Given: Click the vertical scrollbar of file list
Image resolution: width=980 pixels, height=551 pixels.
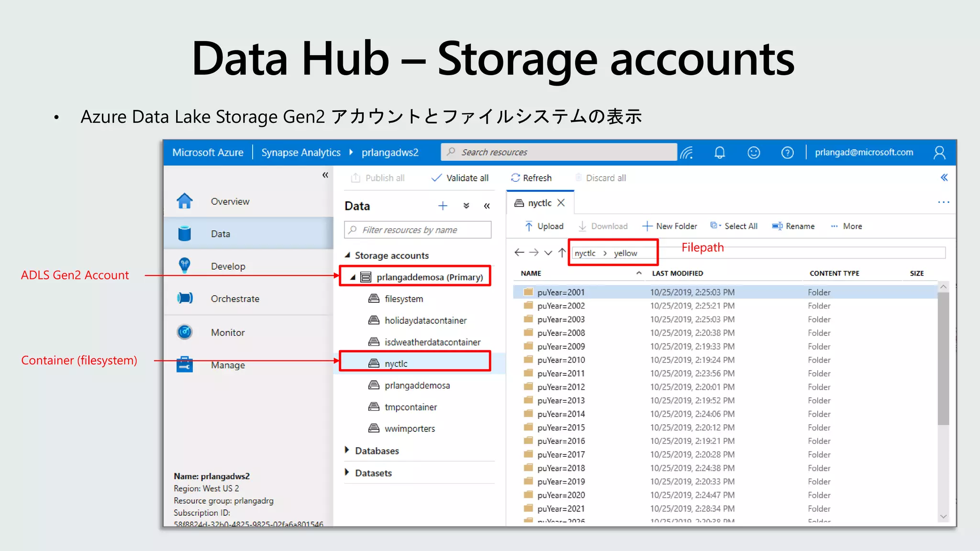Looking at the screenshot, I should click(943, 358).
